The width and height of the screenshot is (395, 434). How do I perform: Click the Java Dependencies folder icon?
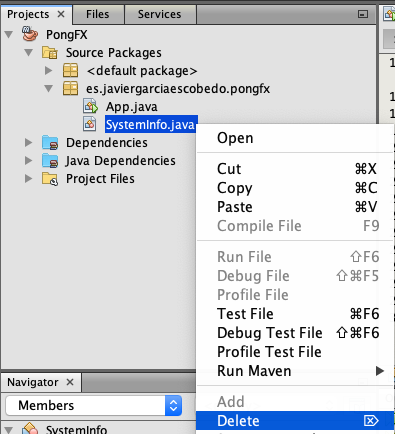point(50,161)
